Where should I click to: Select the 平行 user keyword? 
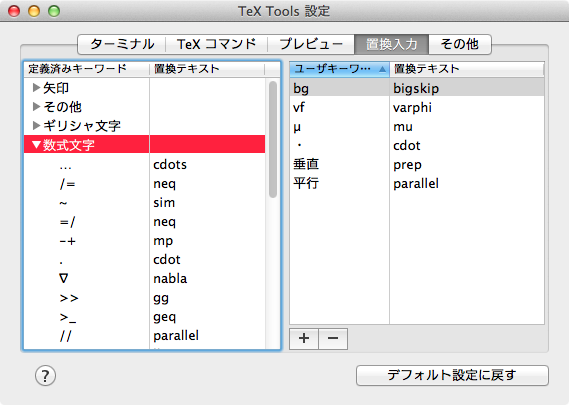click(x=306, y=183)
